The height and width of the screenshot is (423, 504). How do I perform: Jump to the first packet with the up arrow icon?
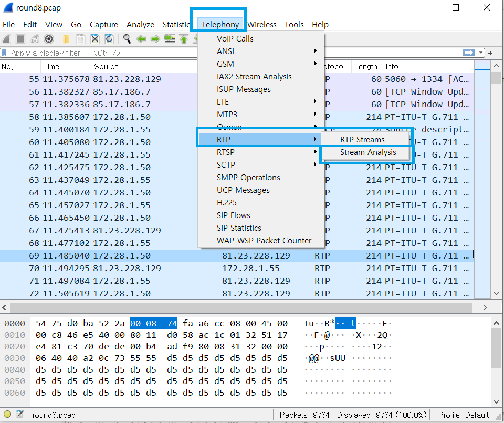click(x=184, y=39)
